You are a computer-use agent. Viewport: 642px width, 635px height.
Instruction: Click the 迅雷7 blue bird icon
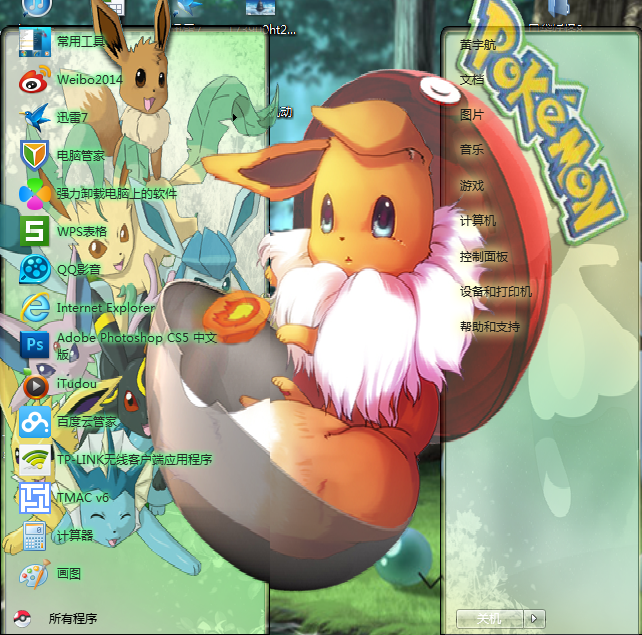(x=35, y=118)
